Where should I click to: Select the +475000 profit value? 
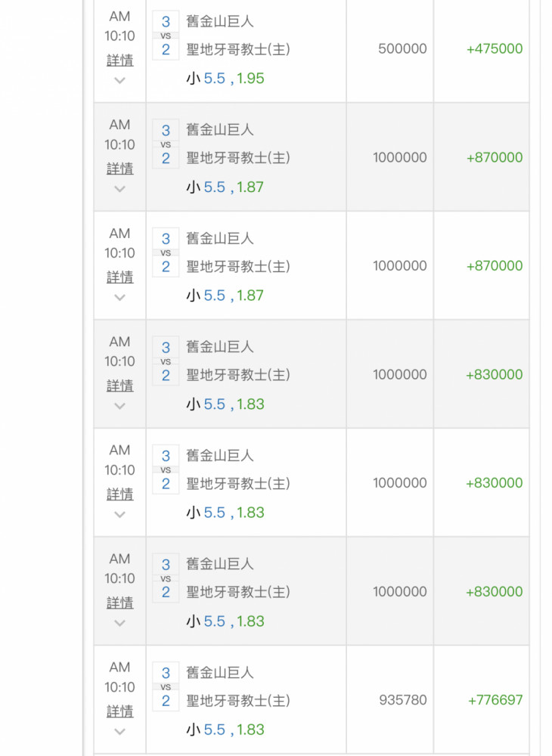[494, 48]
